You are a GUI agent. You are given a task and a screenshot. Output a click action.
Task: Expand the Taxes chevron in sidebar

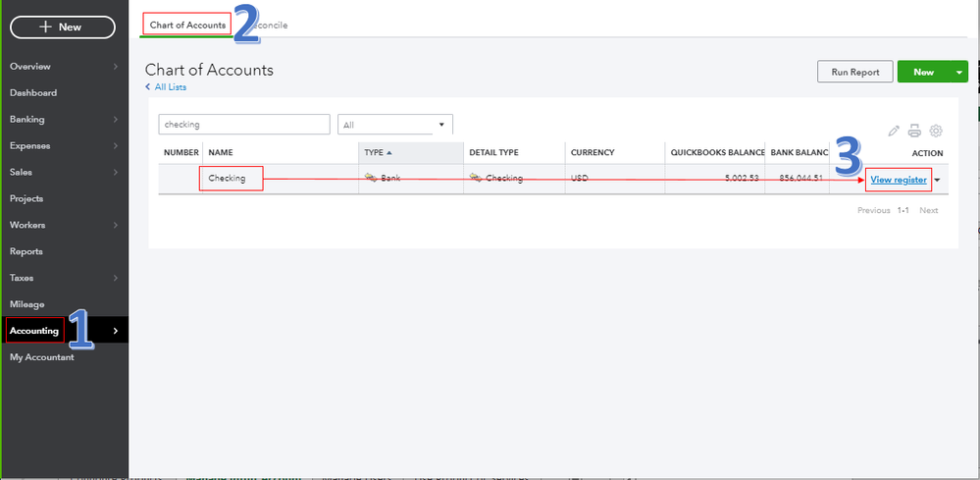click(116, 278)
